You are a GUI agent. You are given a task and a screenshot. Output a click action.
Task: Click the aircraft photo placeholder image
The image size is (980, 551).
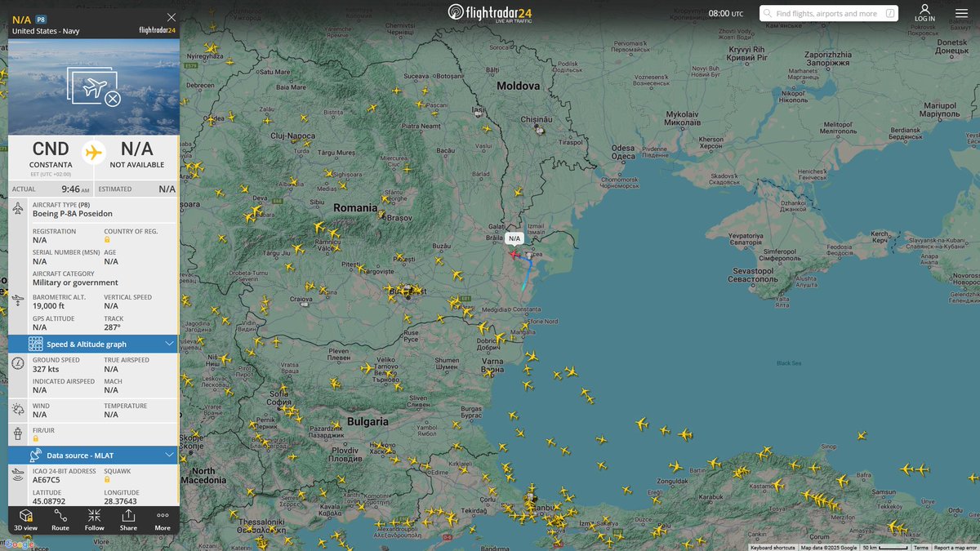94,87
